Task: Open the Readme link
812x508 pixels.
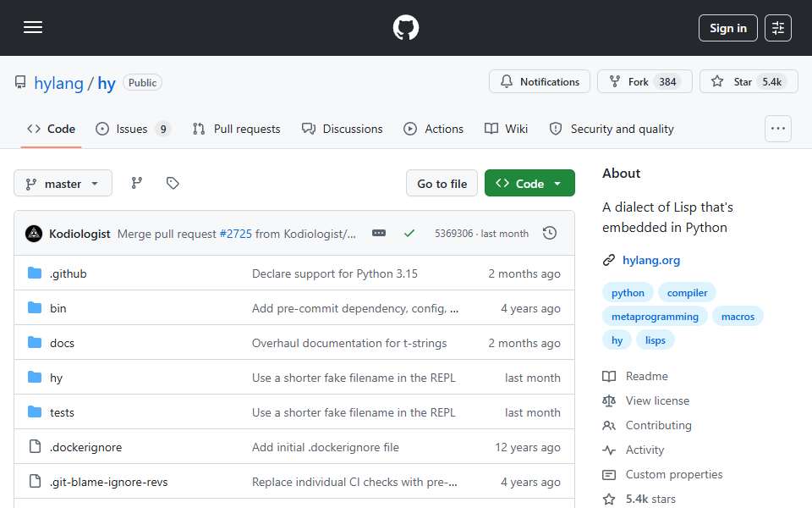Action: click(635, 376)
